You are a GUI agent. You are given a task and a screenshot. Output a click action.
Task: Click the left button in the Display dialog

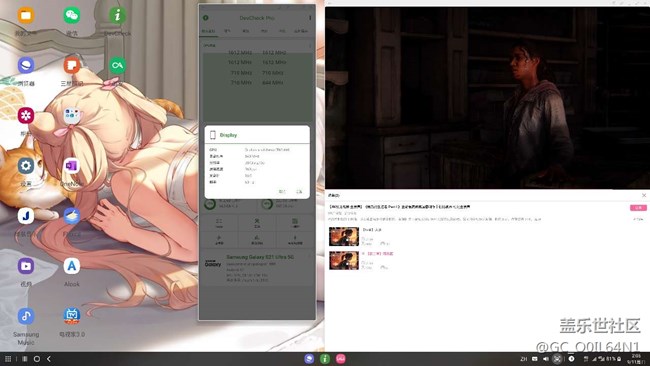282,191
